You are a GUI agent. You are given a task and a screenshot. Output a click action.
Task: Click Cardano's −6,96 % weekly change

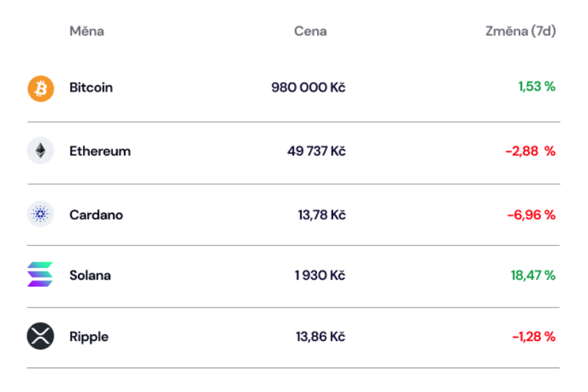531,215
